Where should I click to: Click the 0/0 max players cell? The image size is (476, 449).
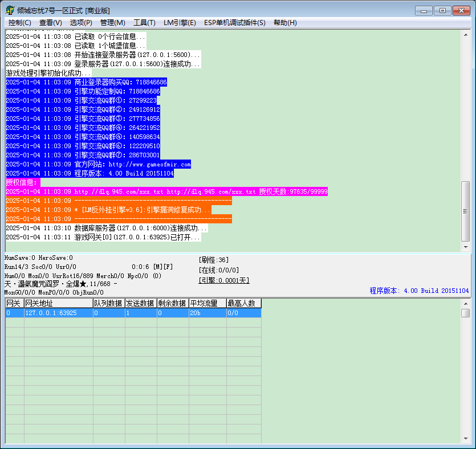[x=244, y=313]
